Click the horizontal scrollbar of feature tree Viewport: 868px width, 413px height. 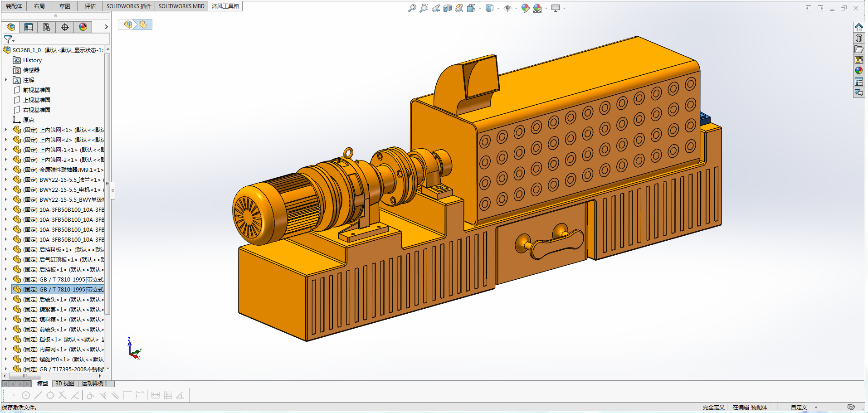25,376
